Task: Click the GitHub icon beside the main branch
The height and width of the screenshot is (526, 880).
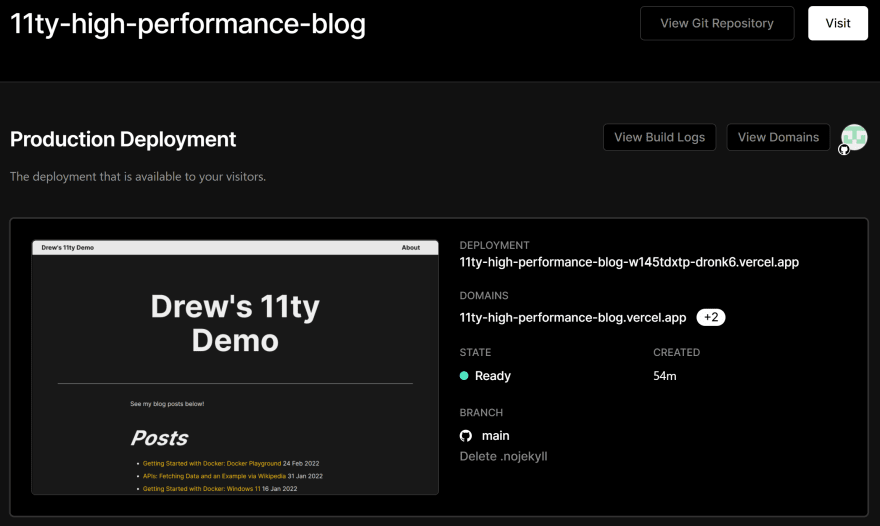Action: 466,436
